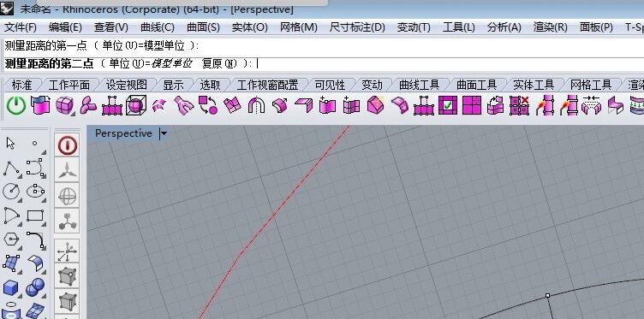Select the arrow pointer tool

pyautogui.click(x=10, y=144)
